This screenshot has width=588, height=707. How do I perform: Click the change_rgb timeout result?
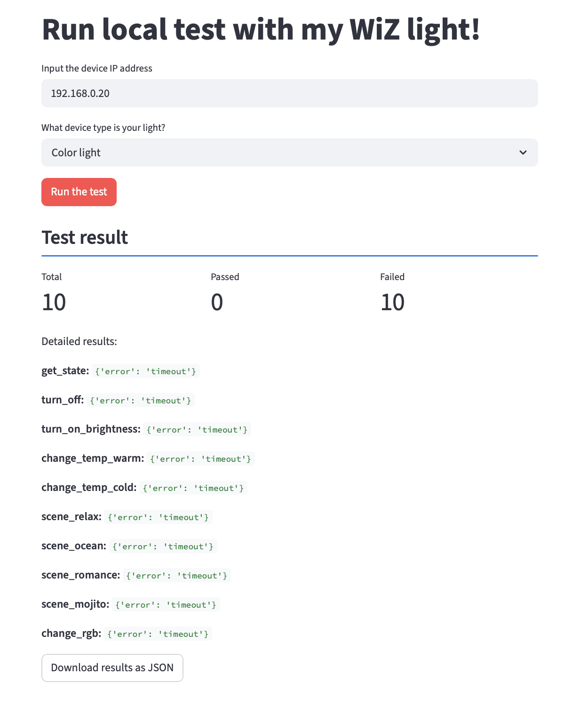coord(158,634)
